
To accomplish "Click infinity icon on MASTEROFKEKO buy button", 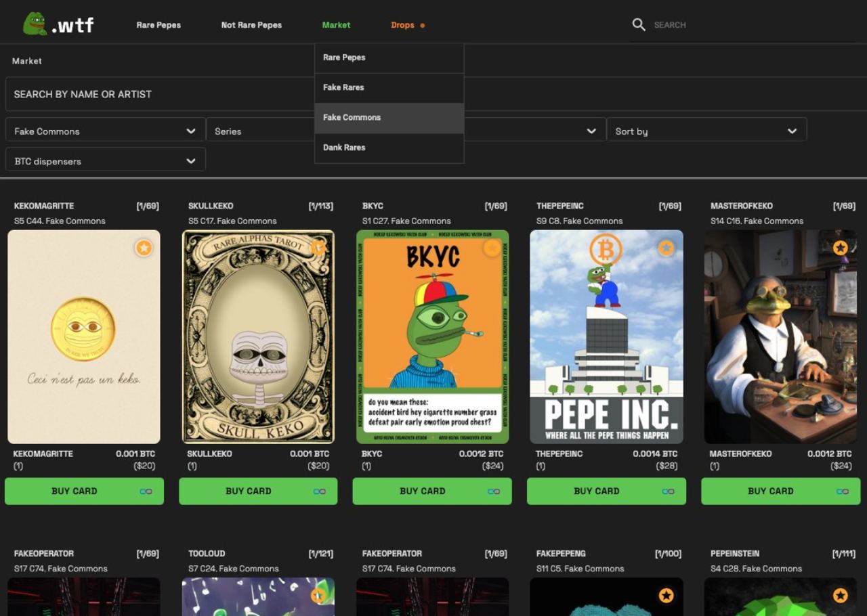I will pyautogui.click(x=843, y=491).
